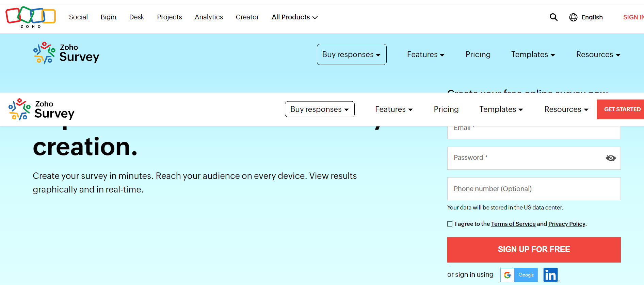Screen dimensions: 644x285
Task: Focus the Email input field
Action: (x=534, y=132)
